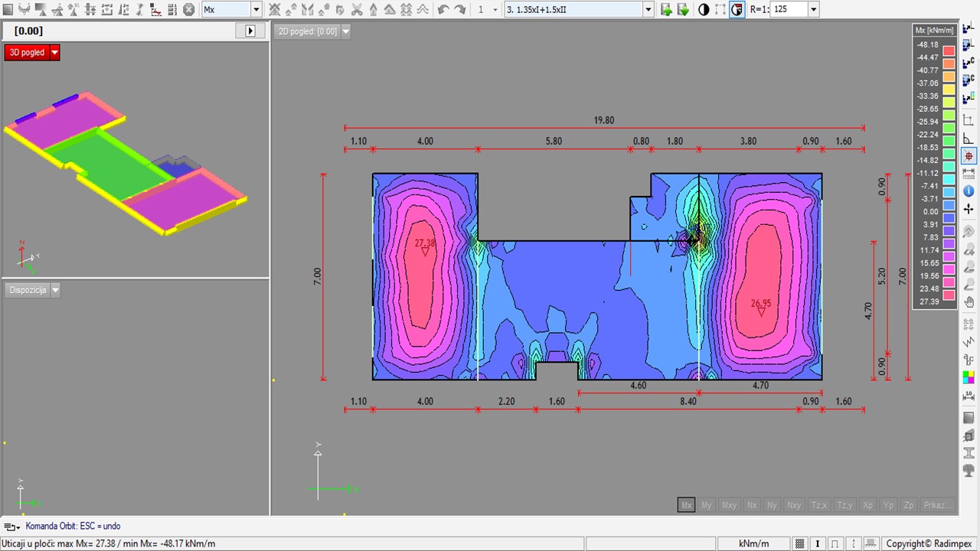
Task: Click the half-black circle contrast icon
Action: pos(704,10)
